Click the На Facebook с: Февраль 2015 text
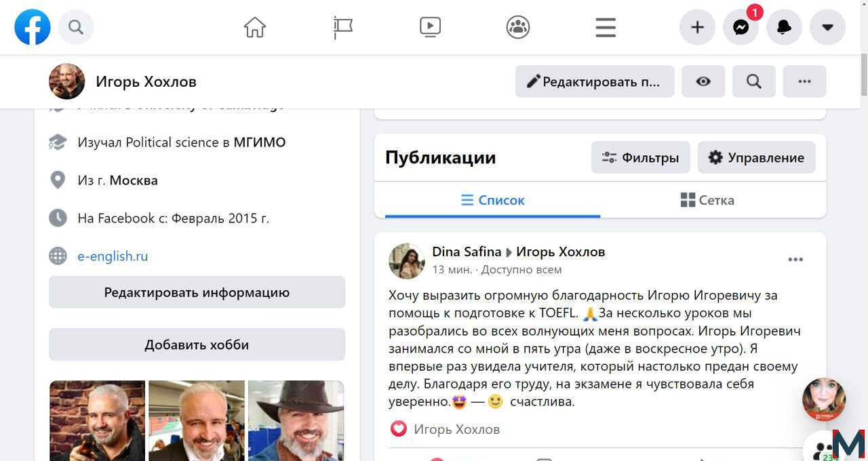Viewport: 868px width, 461px height. coord(174,218)
